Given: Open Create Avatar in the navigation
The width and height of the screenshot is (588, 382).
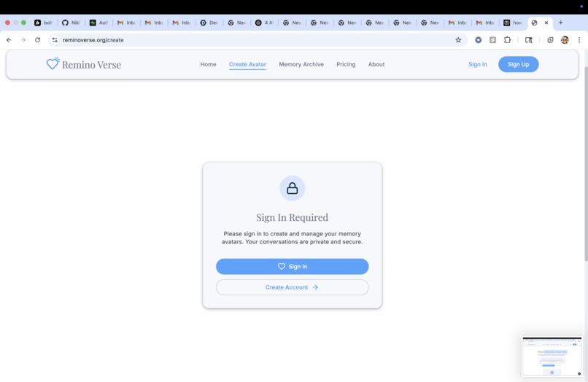Looking at the screenshot, I should pyautogui.click(x=247, y=64).
